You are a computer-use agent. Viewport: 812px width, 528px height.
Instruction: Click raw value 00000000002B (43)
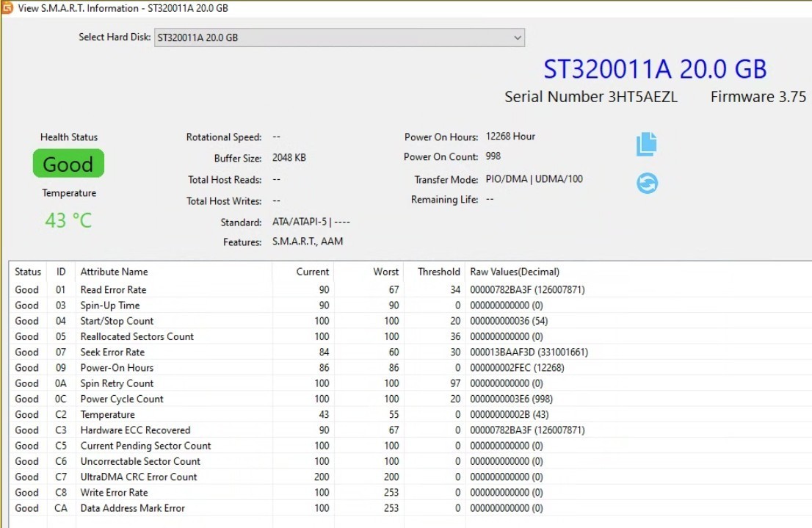click(x=509, y=414)
